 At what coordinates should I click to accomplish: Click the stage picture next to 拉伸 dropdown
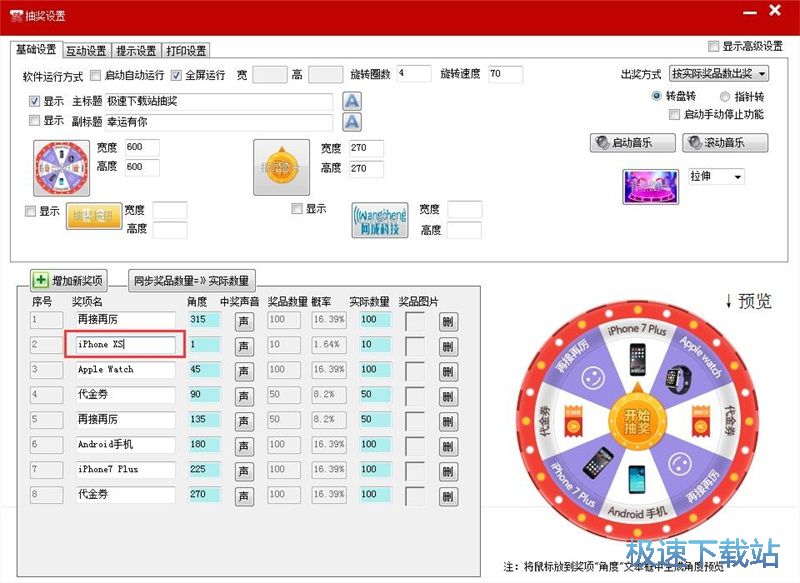click(653, 187)
